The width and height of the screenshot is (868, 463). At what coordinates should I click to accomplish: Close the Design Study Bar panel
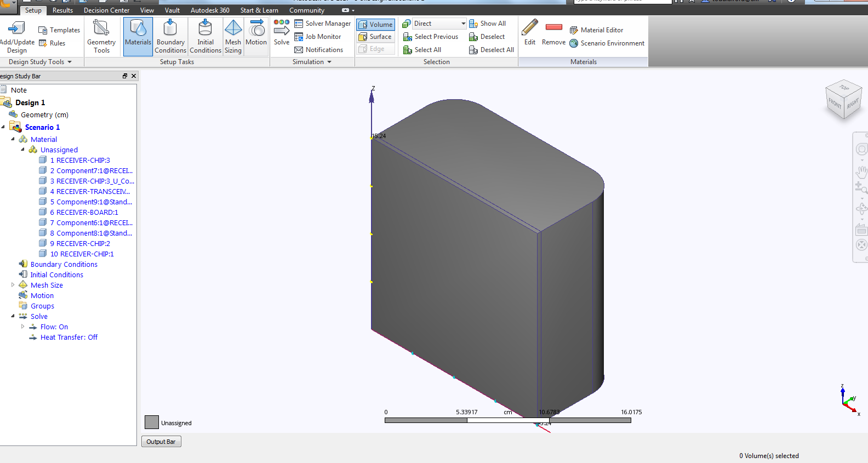pos(133,76)
